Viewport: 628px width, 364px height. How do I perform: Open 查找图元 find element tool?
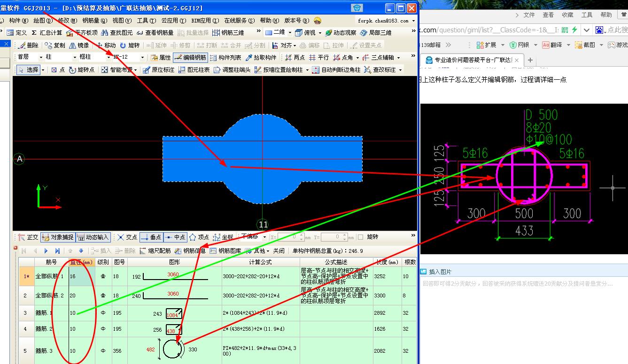click(x=117, y=33)
